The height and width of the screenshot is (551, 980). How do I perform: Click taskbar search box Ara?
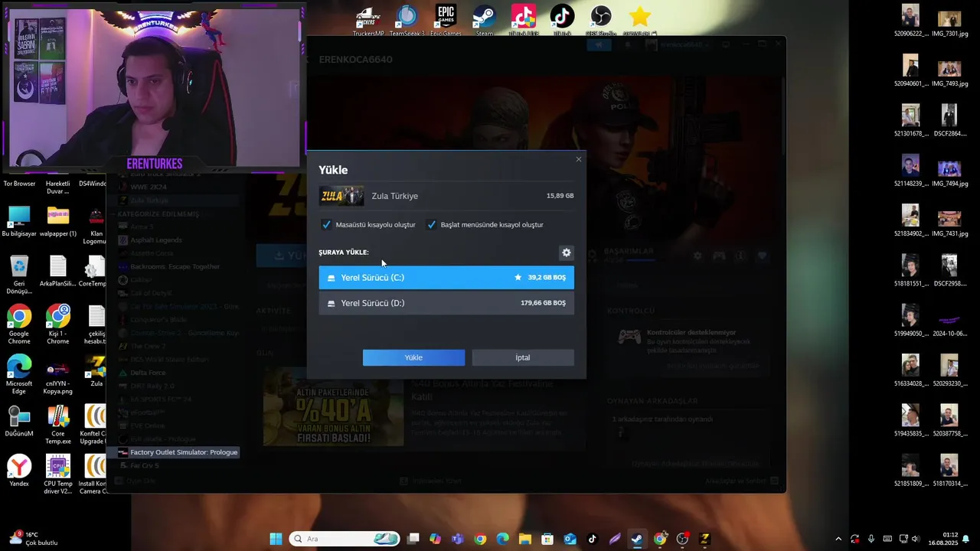click(x=345, y=539)
